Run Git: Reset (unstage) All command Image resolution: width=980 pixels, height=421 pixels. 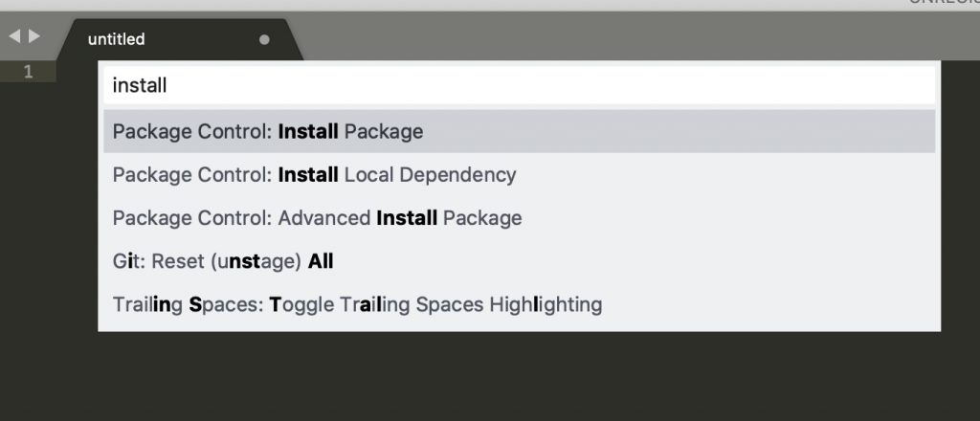coord(520,261)
